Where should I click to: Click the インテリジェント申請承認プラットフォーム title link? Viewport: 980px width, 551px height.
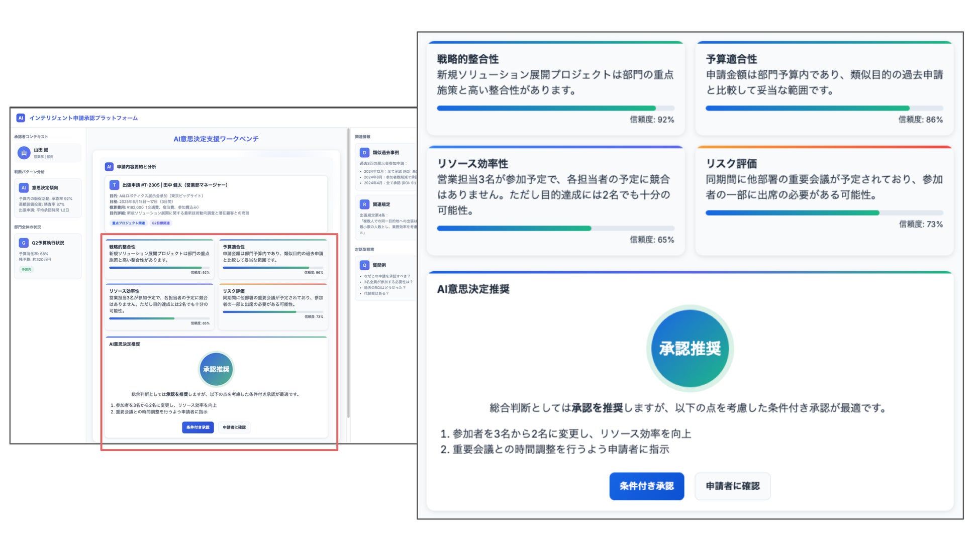tap(83, 118)
